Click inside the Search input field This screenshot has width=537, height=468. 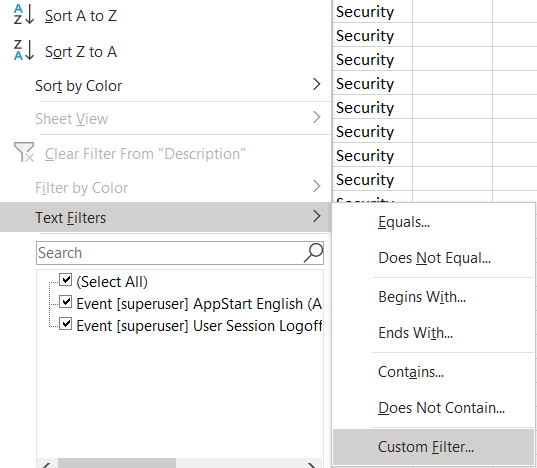170,253
